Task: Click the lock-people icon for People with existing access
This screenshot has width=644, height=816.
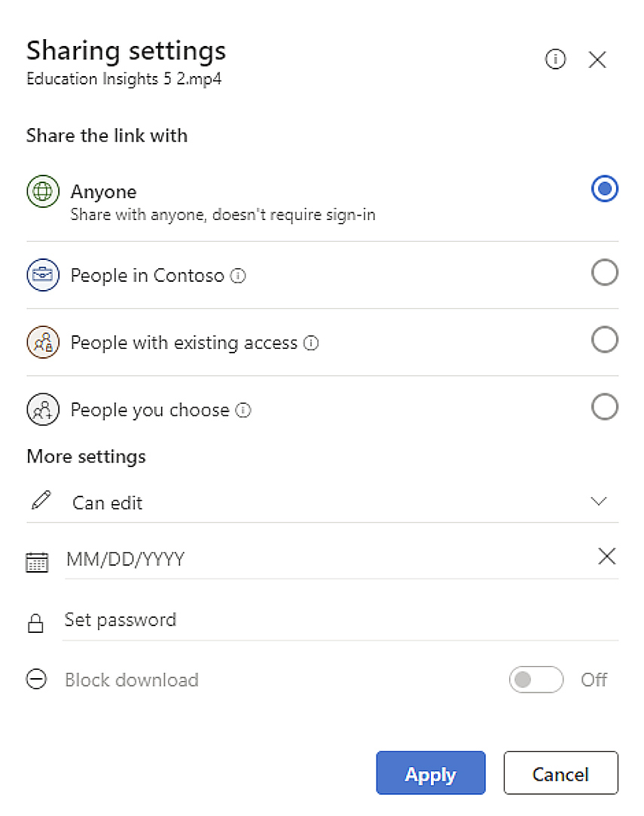Action: (x=43, y=342)
